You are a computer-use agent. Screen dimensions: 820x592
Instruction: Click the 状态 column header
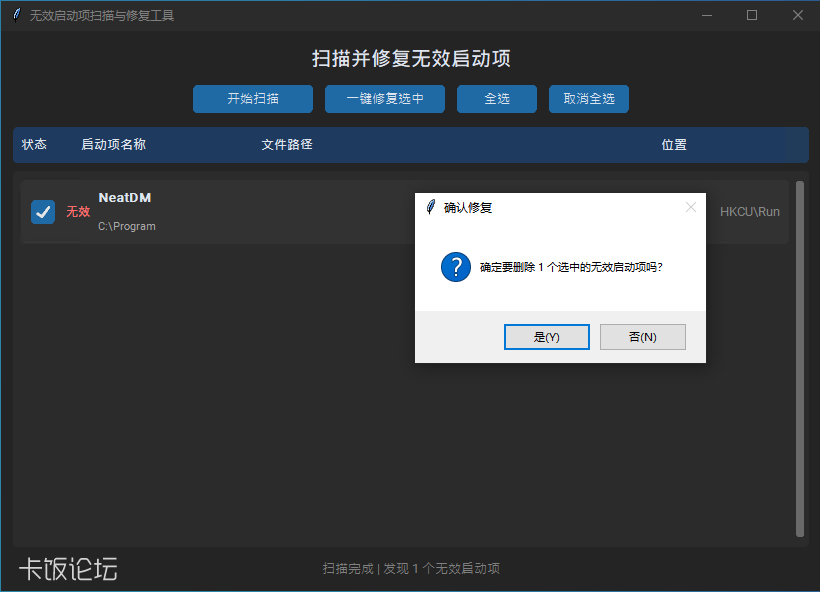coord(34,144)
